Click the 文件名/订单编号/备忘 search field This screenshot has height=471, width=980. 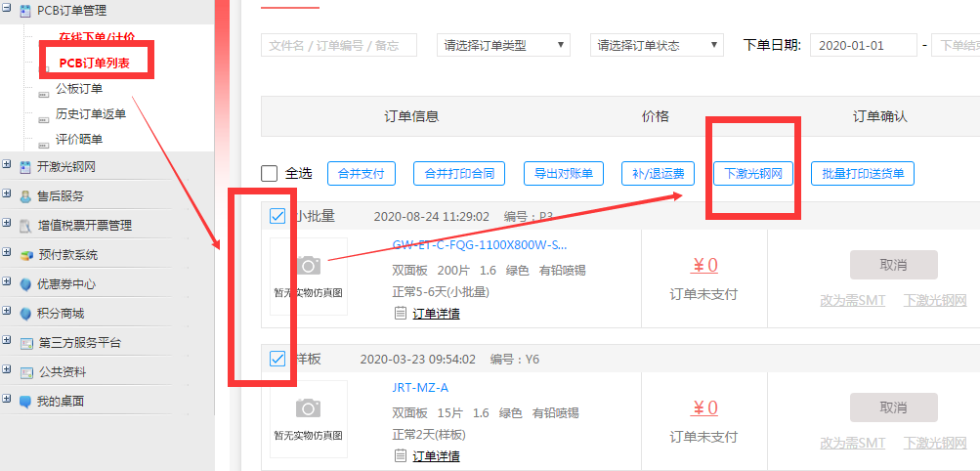338,45
